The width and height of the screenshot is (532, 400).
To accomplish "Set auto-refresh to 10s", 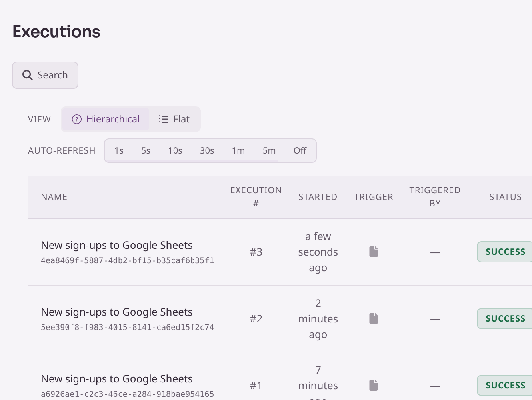I will [175, 151].
